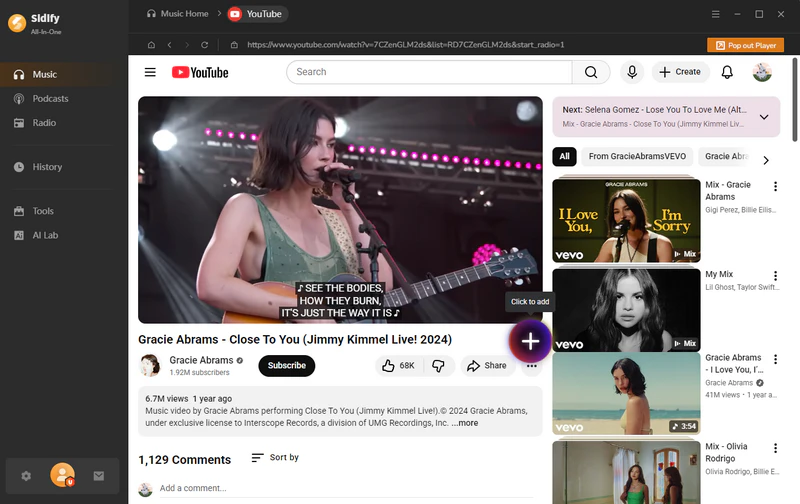Click the YouTube URL address field
The width and height of the screenshot is (800, 504).
[406, 45]
